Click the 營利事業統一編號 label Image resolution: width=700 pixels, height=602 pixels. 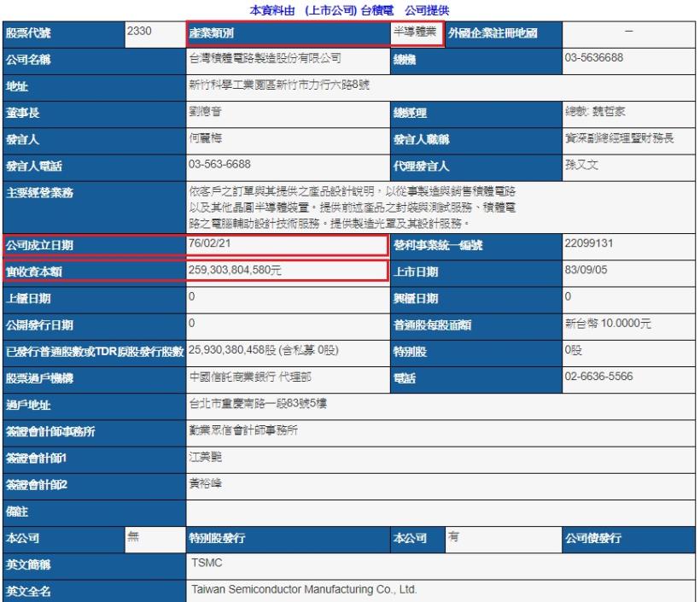(x=437, y=246)
